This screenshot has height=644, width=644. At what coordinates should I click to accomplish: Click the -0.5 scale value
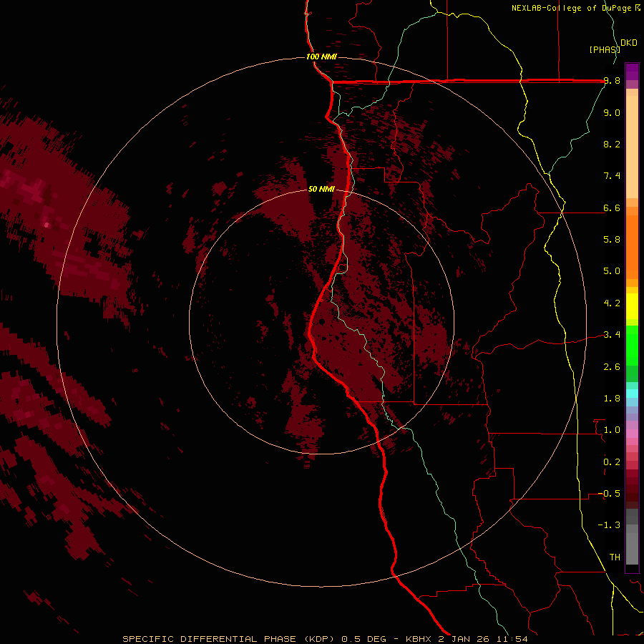click(609, 494)
